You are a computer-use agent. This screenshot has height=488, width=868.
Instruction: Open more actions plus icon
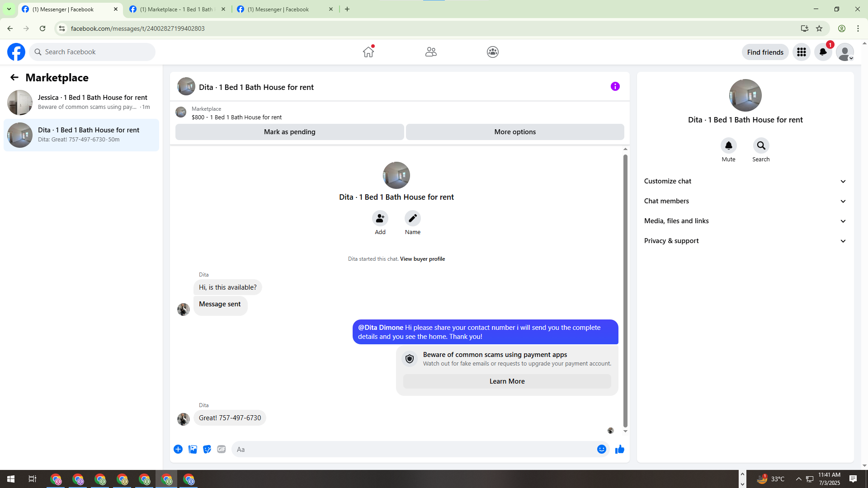point(178,449)
